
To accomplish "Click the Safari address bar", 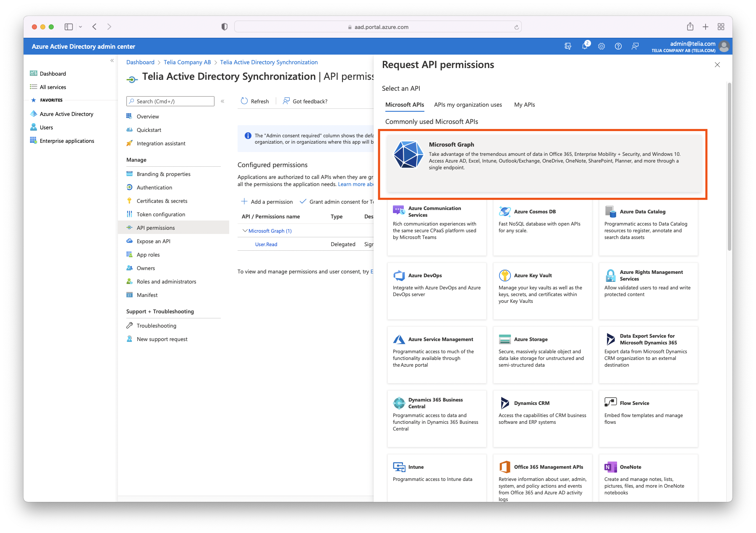I will (x=378, y=26).
